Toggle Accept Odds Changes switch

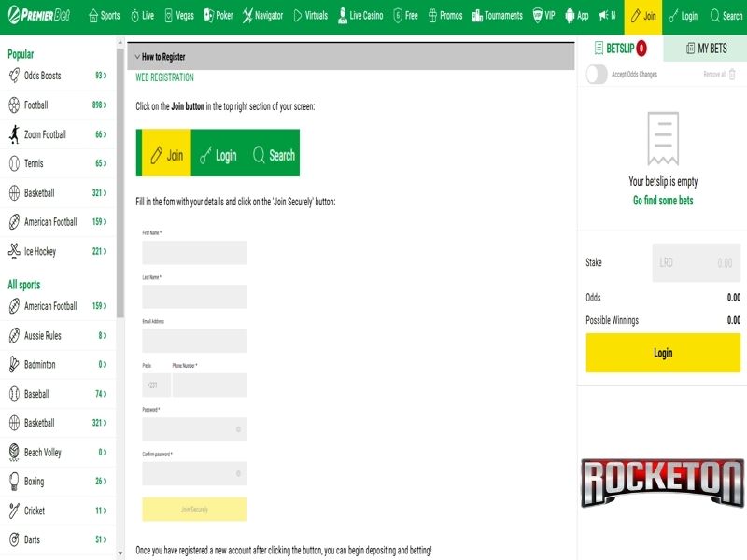[597, 75]
